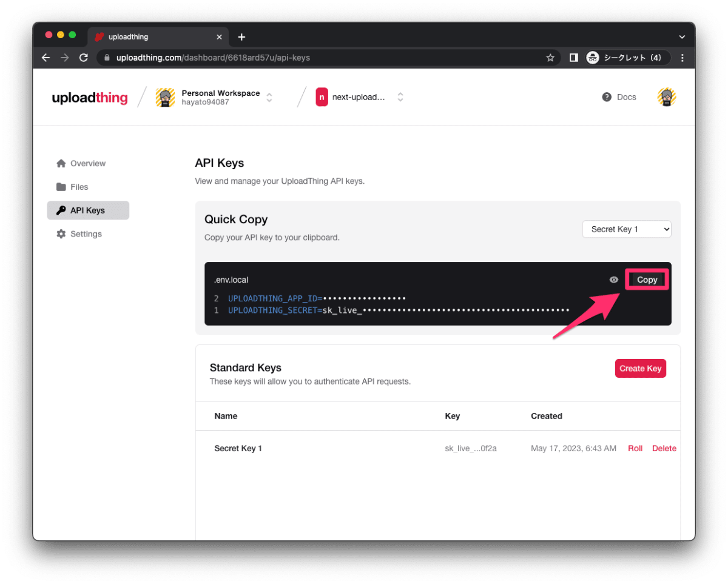This screenshot has width=728, height=584.
Task: Roll Secret Key 1
Action: pyautogui.click(x=635, y=448)
